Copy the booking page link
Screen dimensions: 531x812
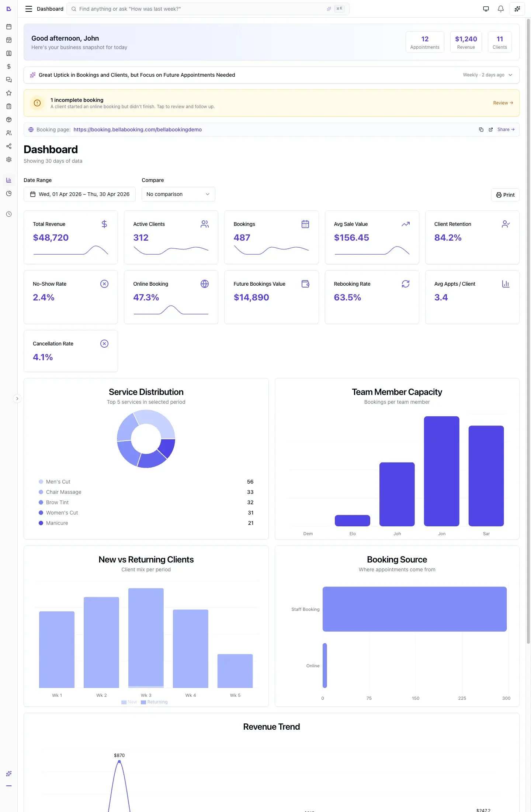coord(481,130)
